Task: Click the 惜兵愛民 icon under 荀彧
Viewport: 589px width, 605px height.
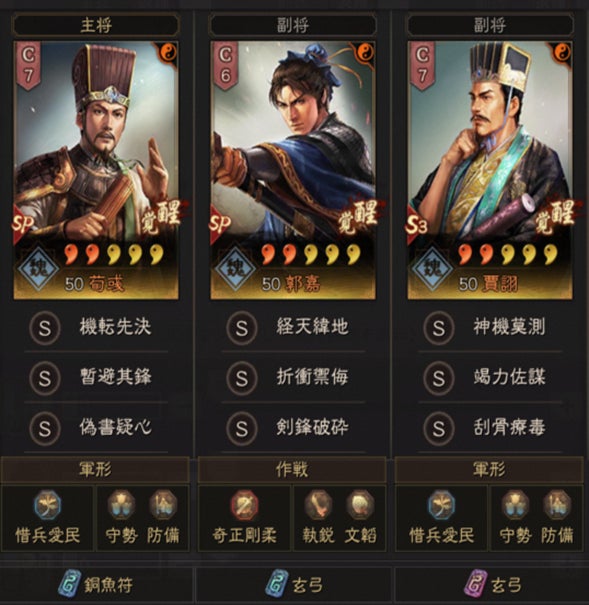Action: pyautogui.click(x=47, y=505)
